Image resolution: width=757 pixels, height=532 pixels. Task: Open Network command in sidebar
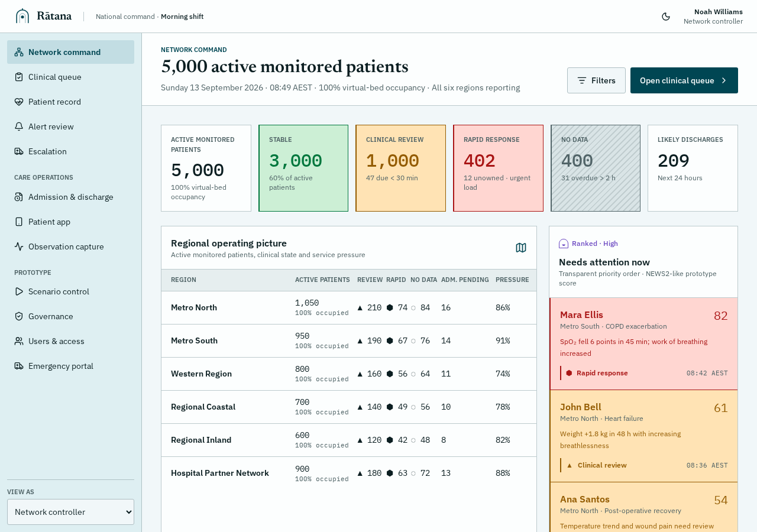pyautogui.click(x=70, y=52)
